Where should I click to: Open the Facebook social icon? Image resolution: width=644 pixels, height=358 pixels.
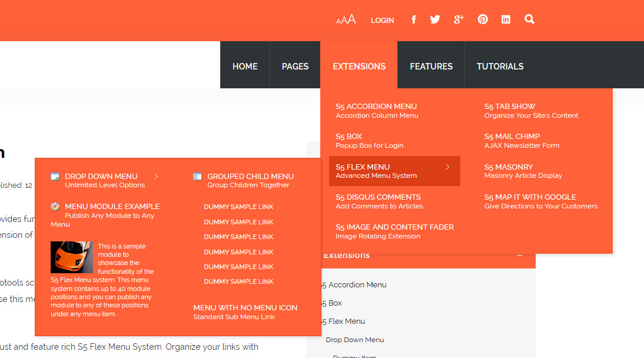414,19
